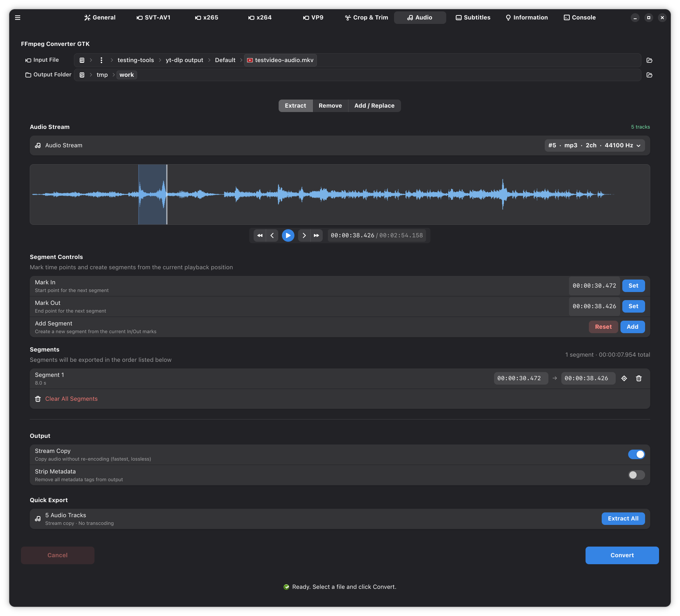Toggle the Stream Copy switch off
The image size is (680, 616).
tap(637, 455)
